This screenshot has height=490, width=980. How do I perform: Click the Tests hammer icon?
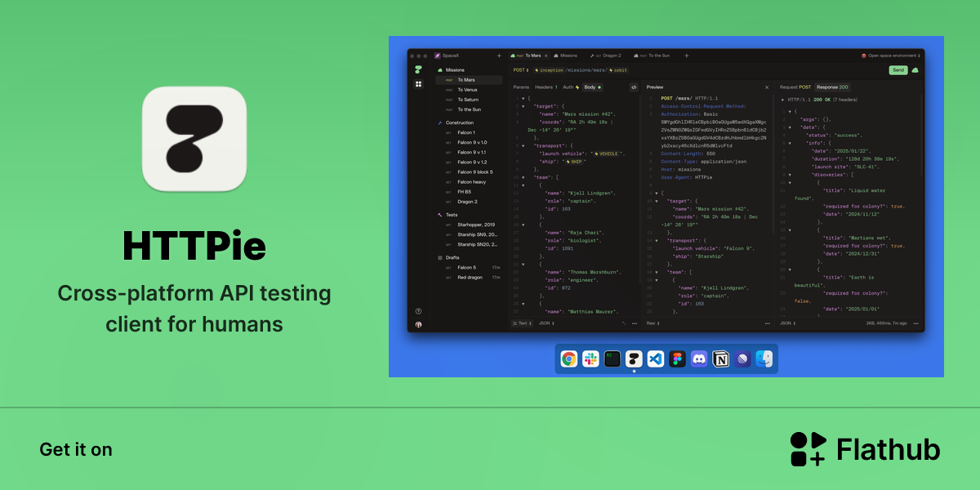tap(439, 215)
